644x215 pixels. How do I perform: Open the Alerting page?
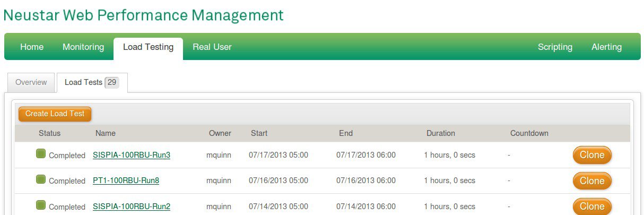606,47
